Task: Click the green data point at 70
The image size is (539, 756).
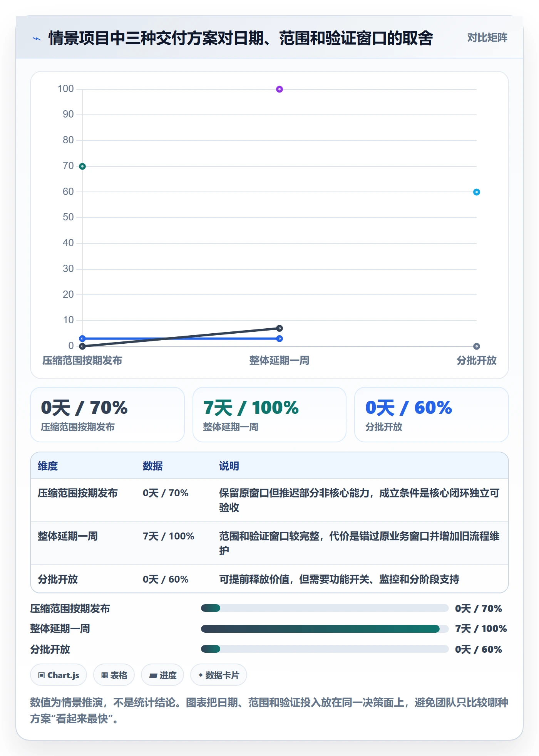Action: [x=82, y=166]
